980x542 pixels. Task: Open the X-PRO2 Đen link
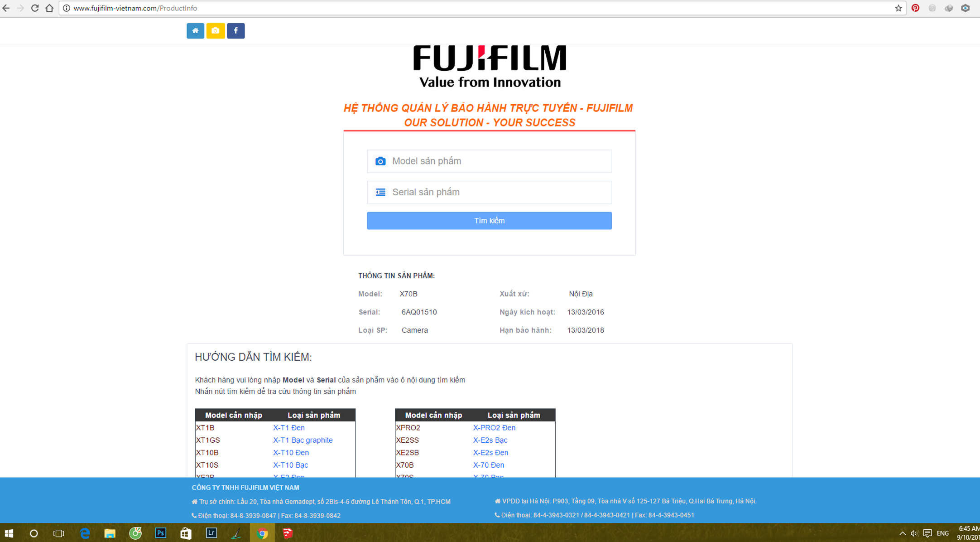pos(494,427)
